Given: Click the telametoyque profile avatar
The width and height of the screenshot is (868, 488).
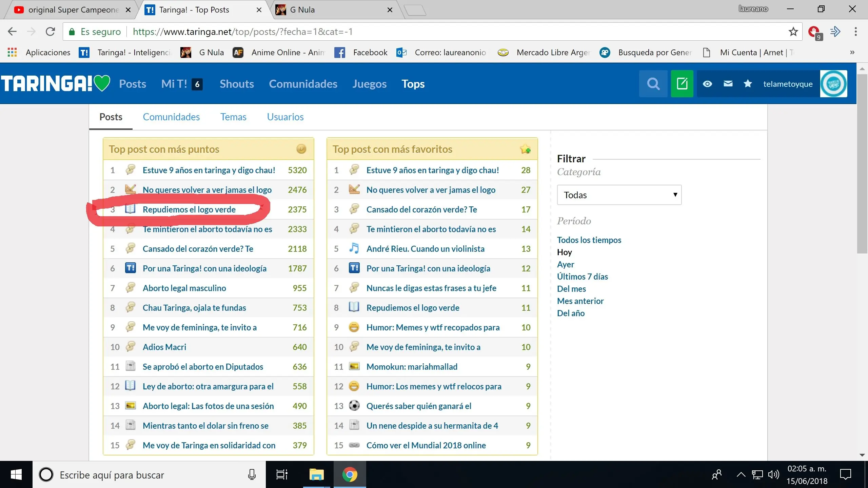Looking at the screenshot, I should point(833,84).
